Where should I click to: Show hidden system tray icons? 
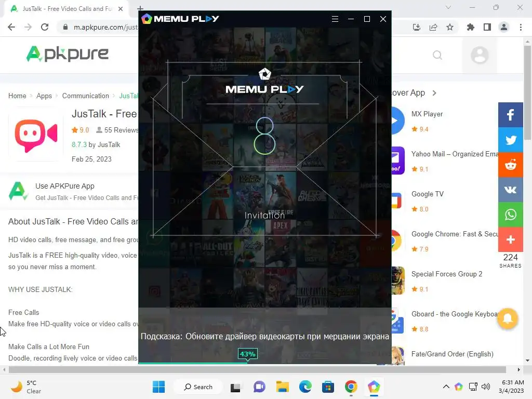click(446, 387)
